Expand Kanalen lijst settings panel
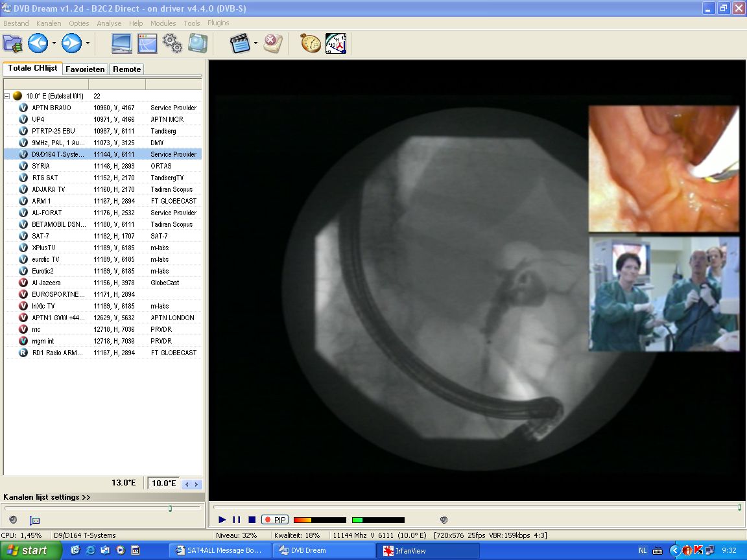This screenshot has height=560, width=747. coord(47,497)
